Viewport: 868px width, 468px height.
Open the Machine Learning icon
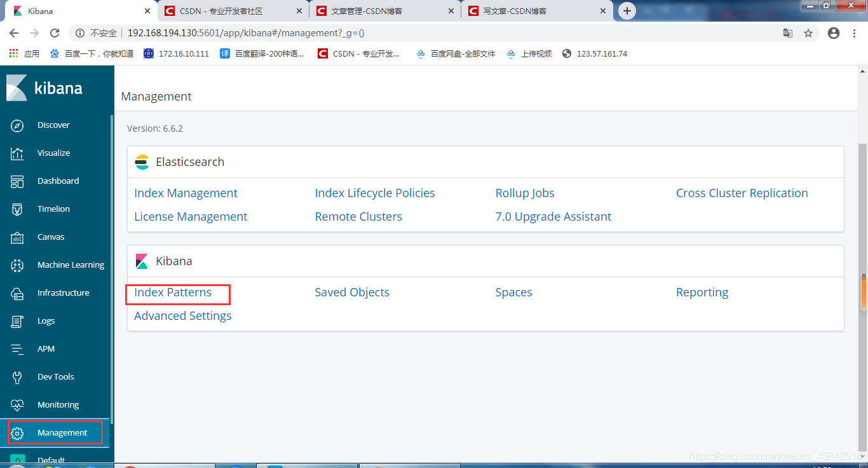[17, 265]
